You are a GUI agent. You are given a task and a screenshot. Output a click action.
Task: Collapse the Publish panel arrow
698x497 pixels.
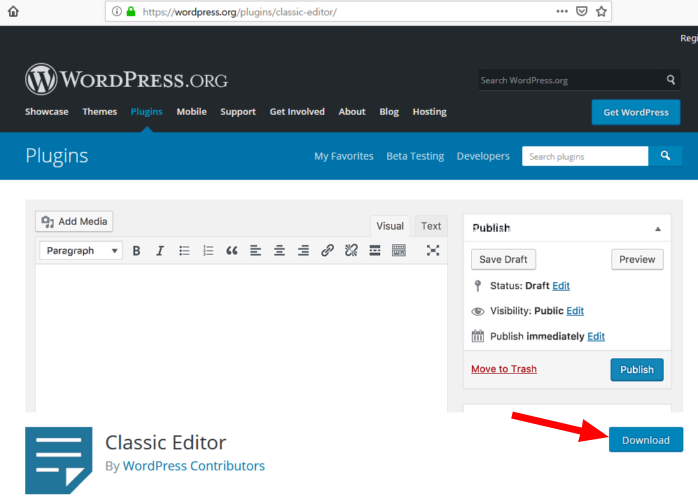658,229
